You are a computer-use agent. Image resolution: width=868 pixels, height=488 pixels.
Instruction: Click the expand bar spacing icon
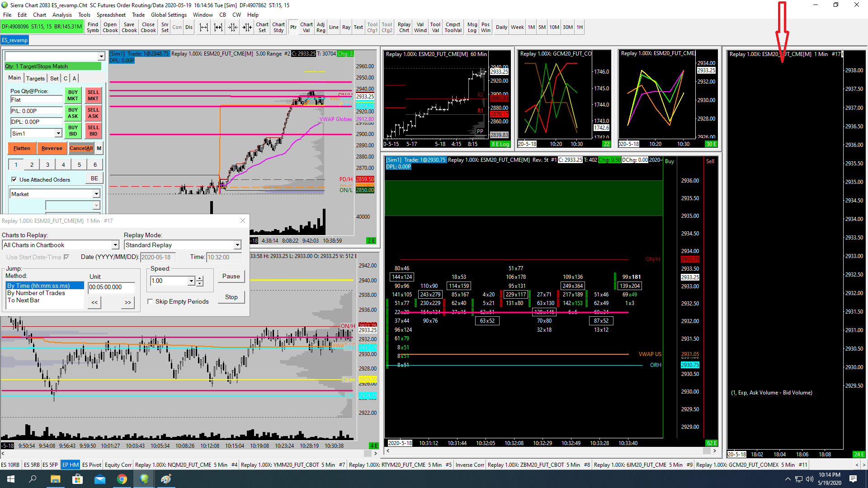click(204, 28)
